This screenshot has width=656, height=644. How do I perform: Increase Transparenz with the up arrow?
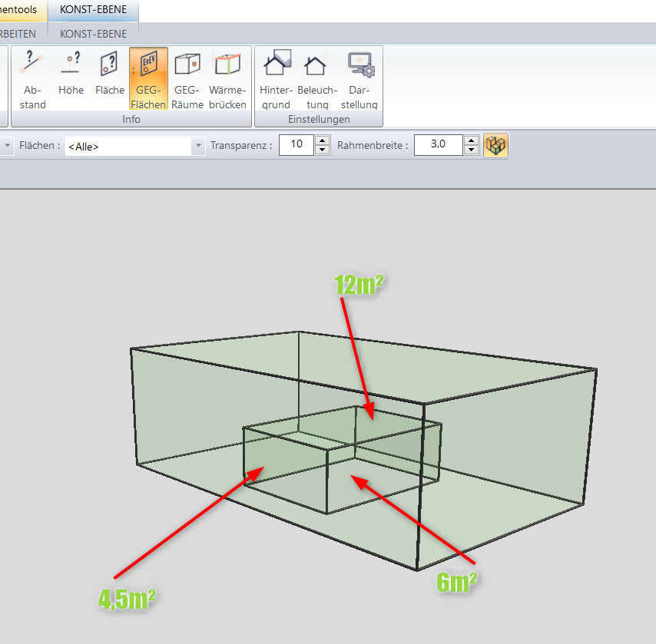tap(323, 141)
